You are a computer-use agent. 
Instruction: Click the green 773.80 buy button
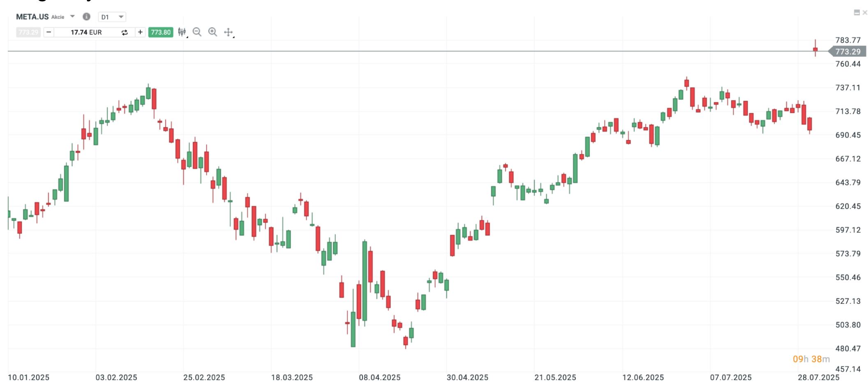[161, 32]
